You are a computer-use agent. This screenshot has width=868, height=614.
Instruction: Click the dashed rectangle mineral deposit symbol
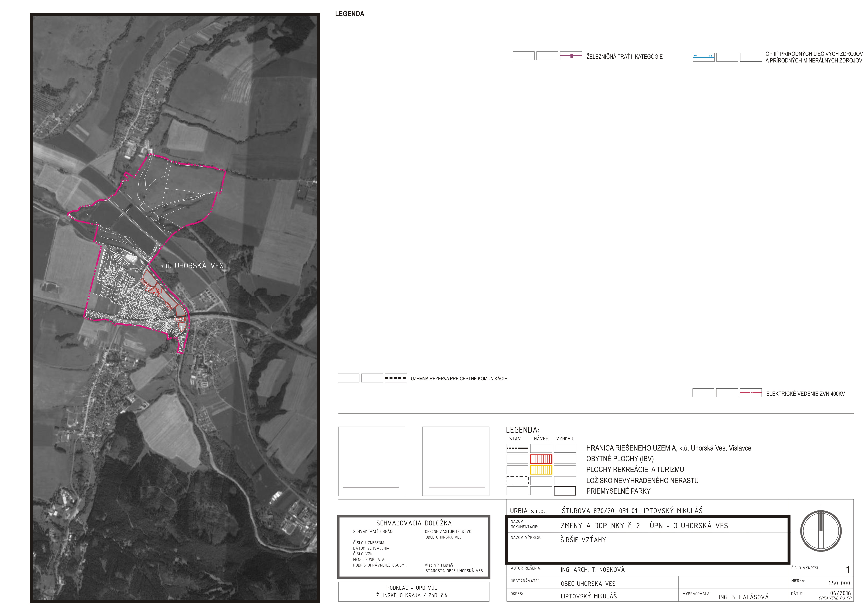(517, 480)
